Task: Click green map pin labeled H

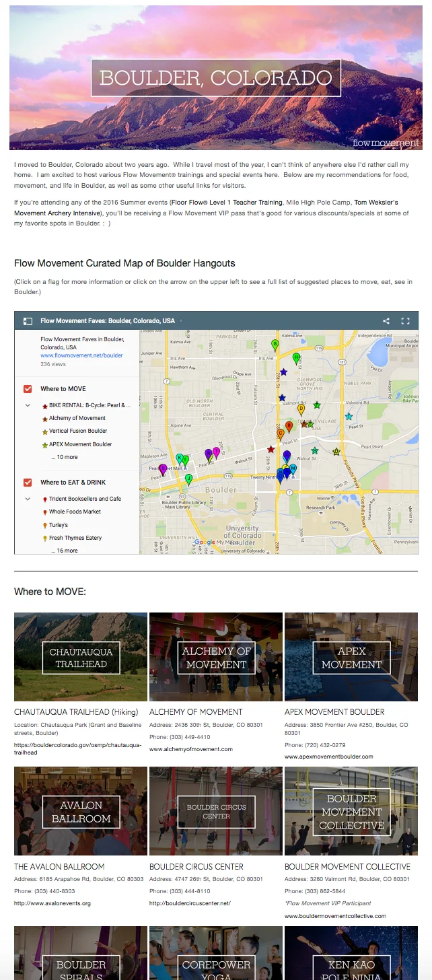Action: [296, 358]
